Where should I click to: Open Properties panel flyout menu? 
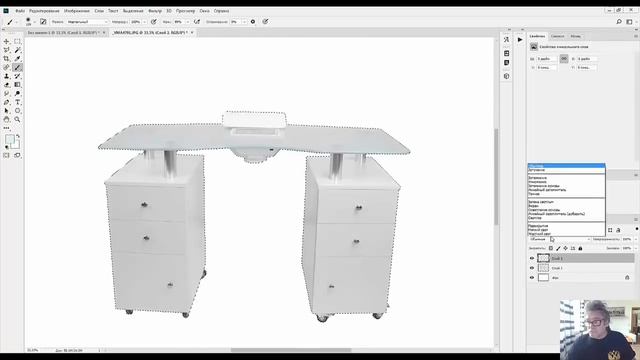point(636,36)
